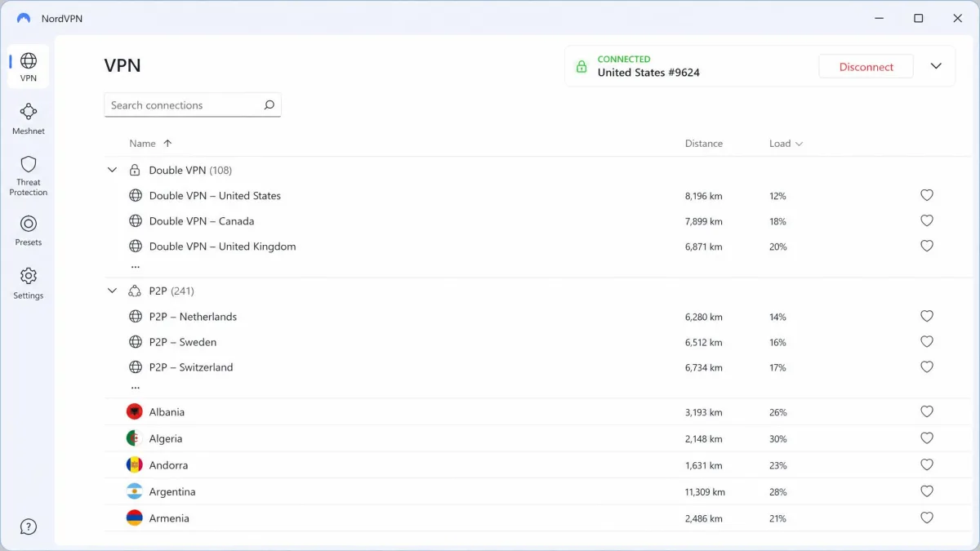Favorite Double VPN – Canada heart
This screenshot has height=551, width=980.
click(x=927, y=220)
